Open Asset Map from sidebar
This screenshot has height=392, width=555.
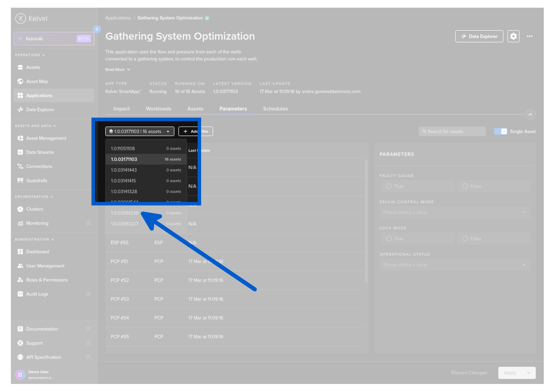37,82
